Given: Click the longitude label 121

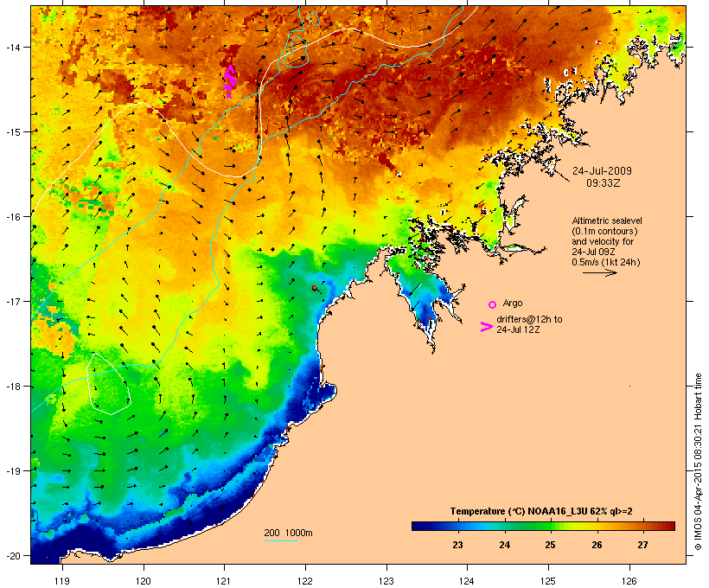Looking at the screenshot, I should coord(224,581).
